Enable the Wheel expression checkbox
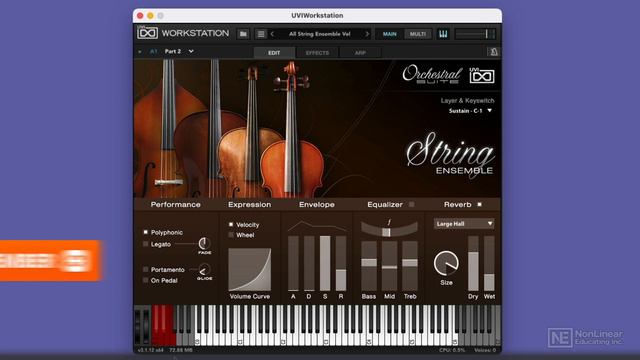 [231, 235]
